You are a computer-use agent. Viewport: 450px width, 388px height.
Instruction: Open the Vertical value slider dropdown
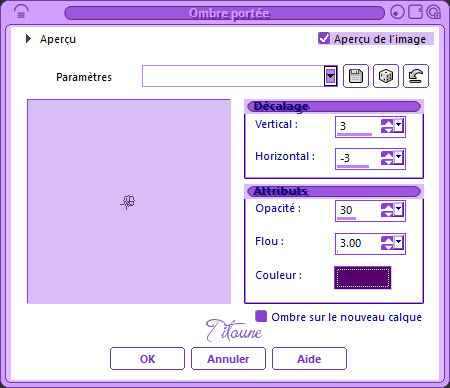(399, 126)
